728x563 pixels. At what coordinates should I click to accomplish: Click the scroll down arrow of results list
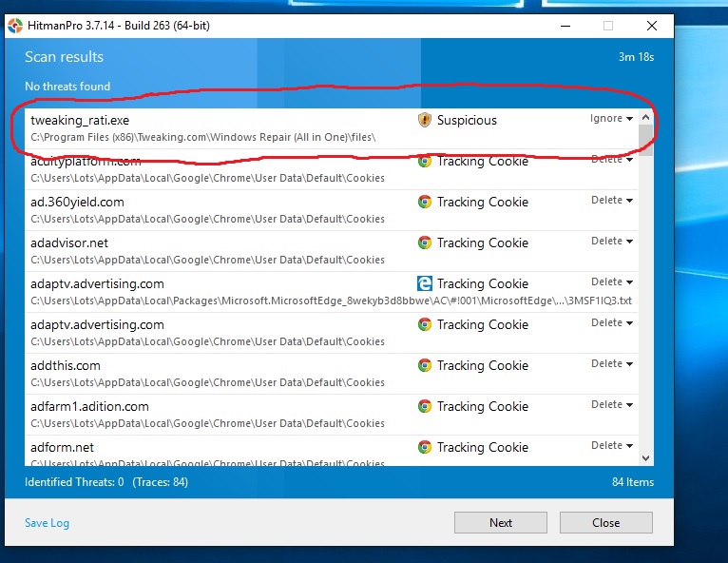pos(646,458)
